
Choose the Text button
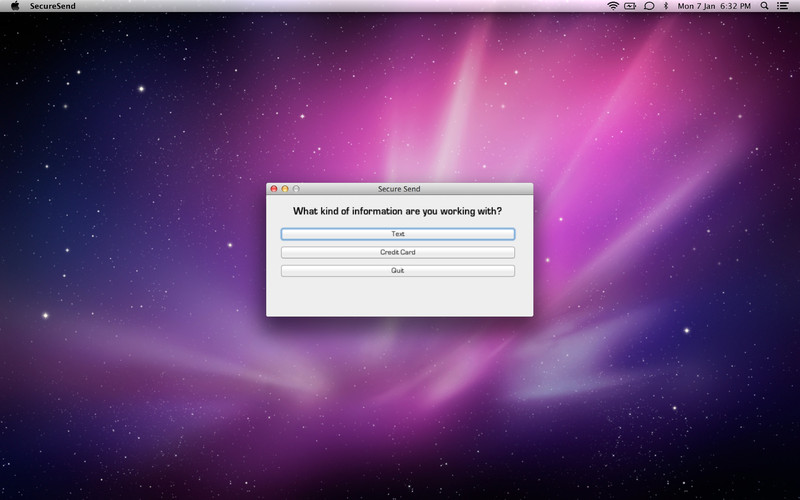tap(397, 234)
